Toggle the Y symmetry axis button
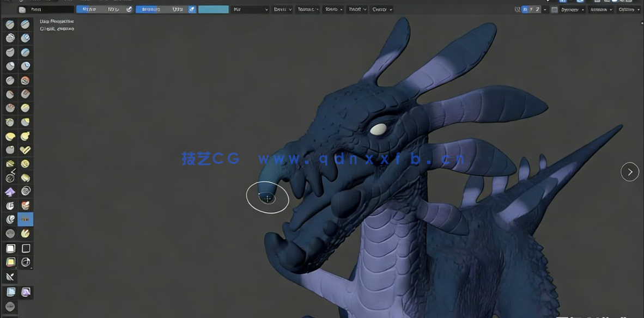 pos(531,9)
